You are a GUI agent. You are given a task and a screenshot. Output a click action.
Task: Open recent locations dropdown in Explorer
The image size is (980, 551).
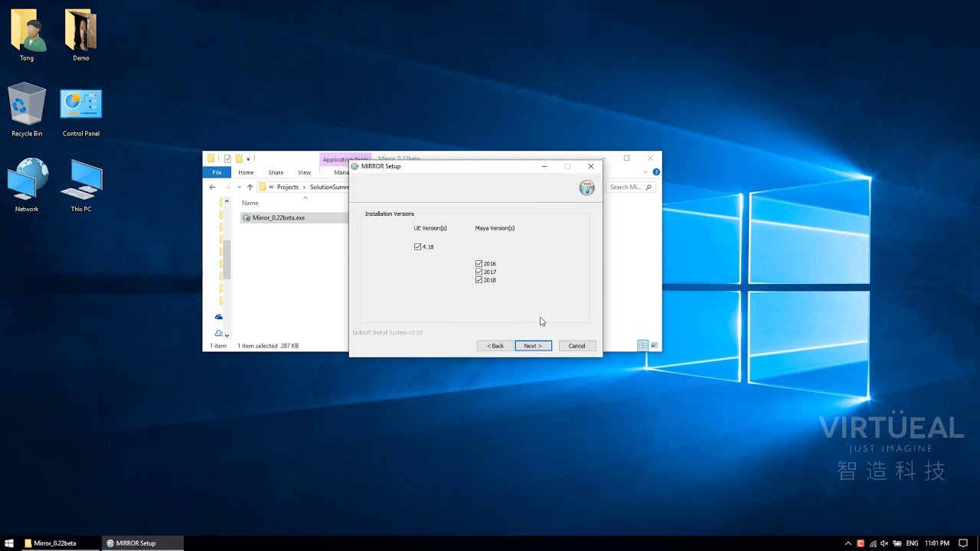(239, 187)
